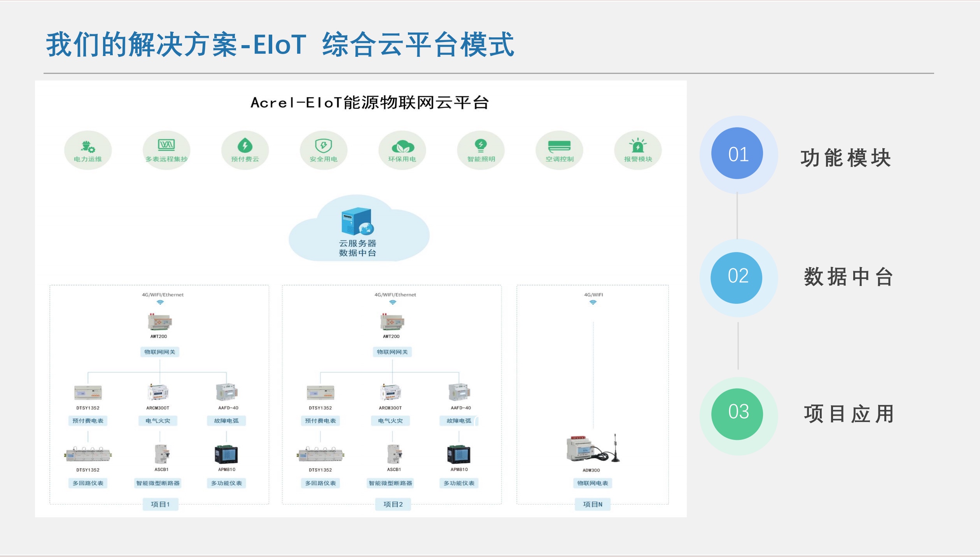Click the Acrel-EIoT能源物联网云平台 diagram title
Viewport: 980px width, 557px height.
[369, 103]
